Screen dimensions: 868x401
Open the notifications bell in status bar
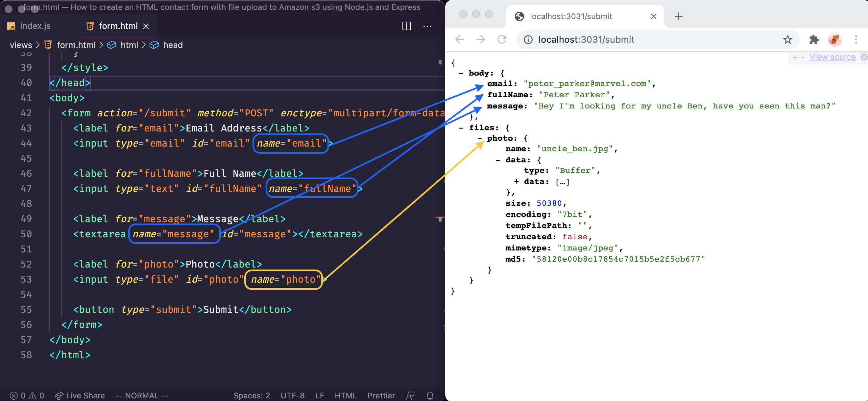(x=430, y=395)
